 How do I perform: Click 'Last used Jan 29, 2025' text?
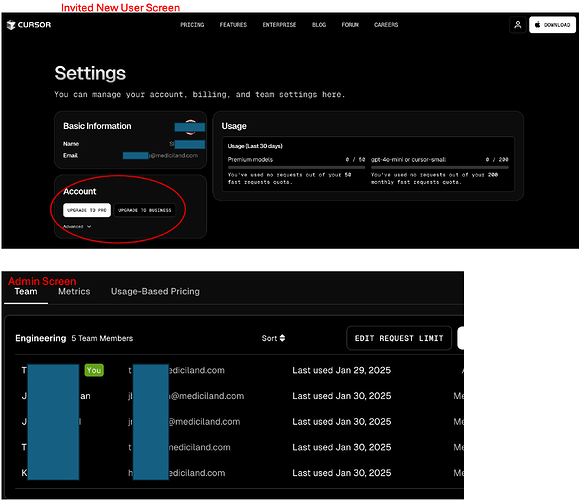tap(342, 370)
